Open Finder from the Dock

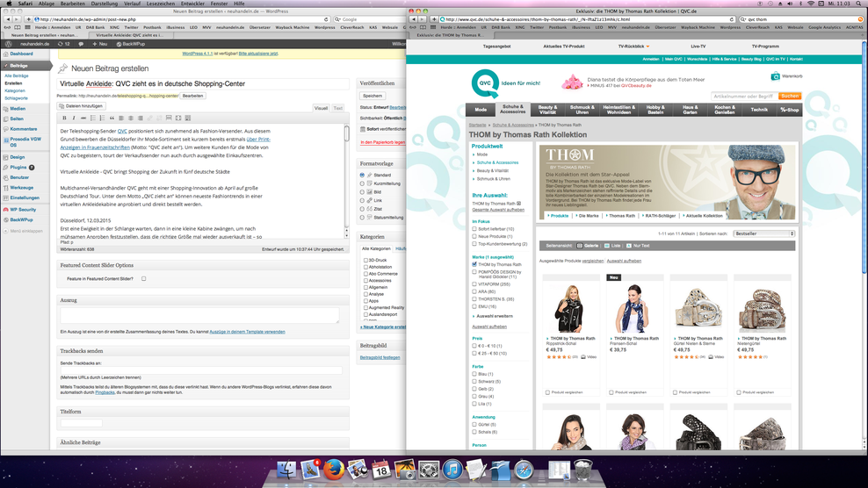286,470
